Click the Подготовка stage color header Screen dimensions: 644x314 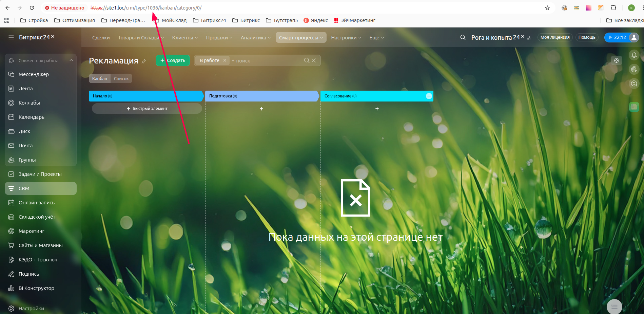pos(261,96)
